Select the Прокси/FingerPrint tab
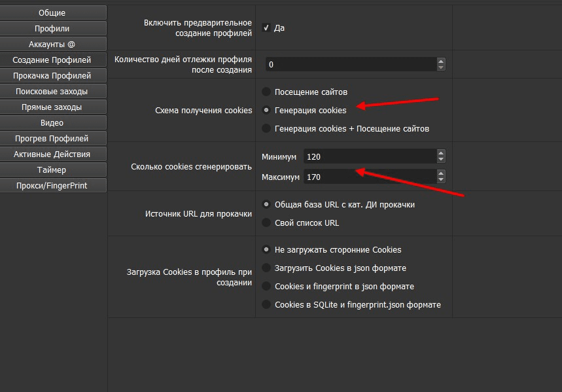This screenshot has height=392, width=562. point(52,185)
